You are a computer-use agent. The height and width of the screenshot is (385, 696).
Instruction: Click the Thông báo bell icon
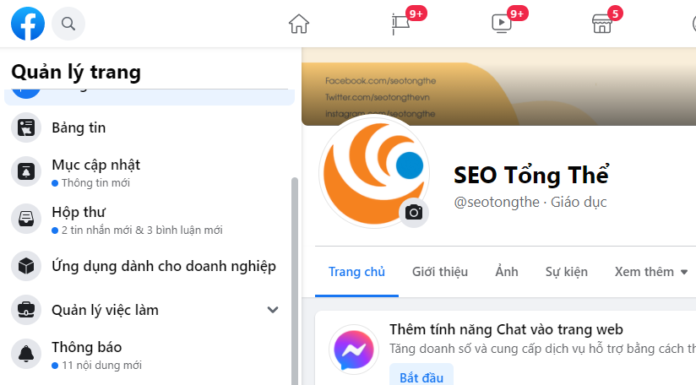point(26,353)
